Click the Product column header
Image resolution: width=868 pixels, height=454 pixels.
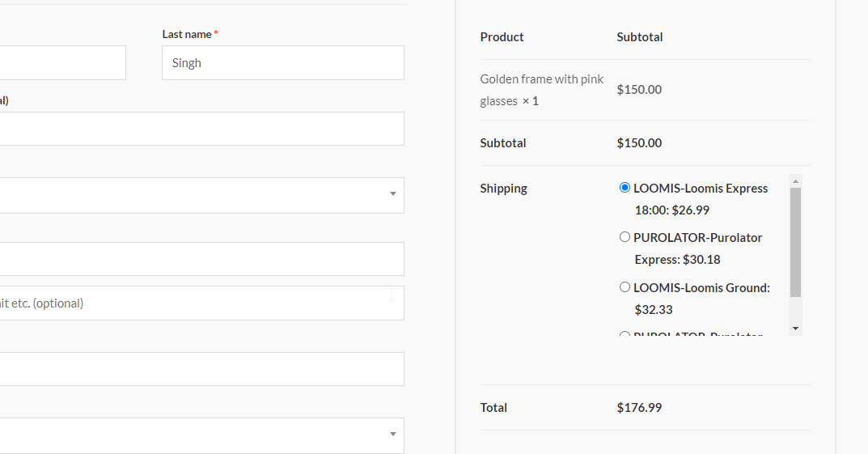(x=502, y=37)
